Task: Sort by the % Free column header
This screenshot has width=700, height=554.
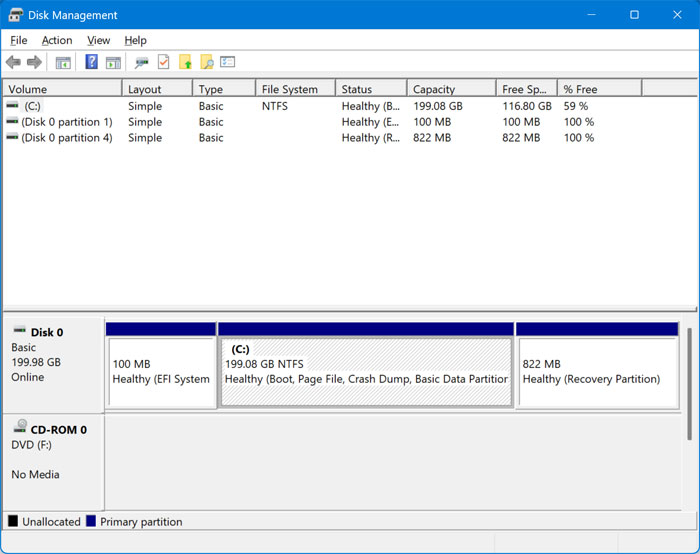Action: (x=600, y=89)
